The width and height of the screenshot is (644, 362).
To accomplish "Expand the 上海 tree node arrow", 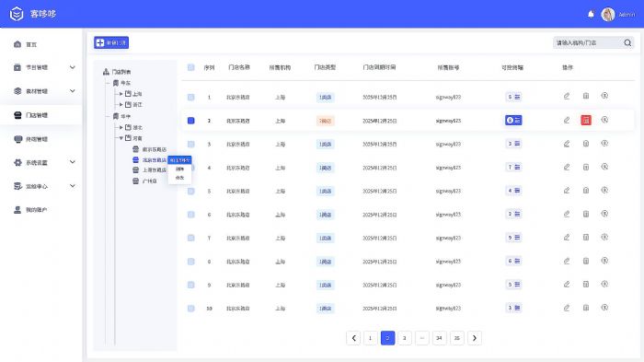I will click(121, 94).
